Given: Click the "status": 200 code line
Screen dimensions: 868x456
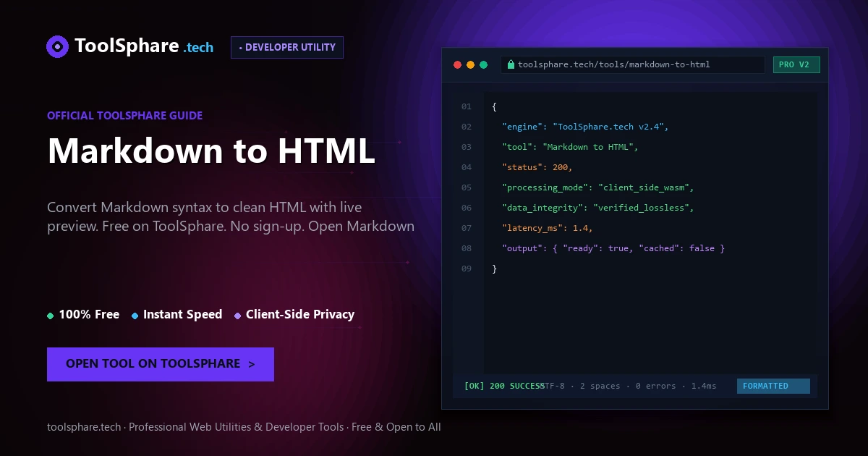Looking at the screenshot, I should point(537,167).
